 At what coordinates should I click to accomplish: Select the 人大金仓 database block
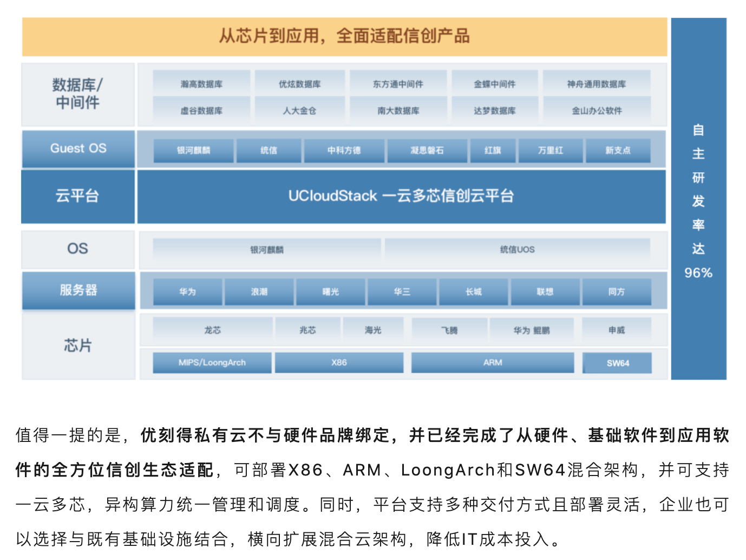click(299, 110)
